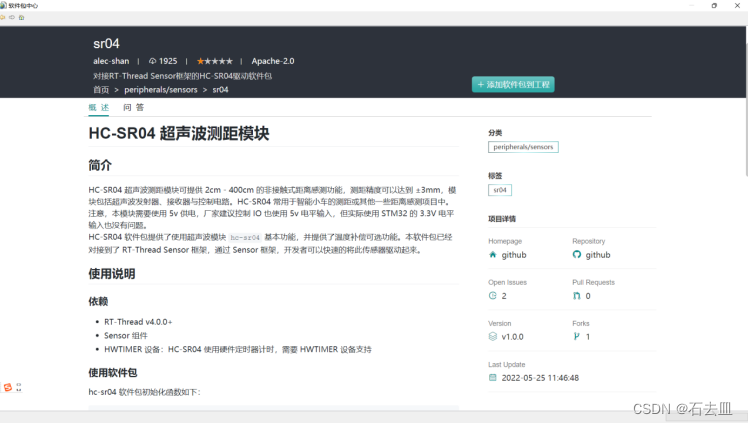This screenshot has width=748, height=426.
Task: Click the 对接RT-Thread Sensor框架 description line
Action: [x=182, y=76]
